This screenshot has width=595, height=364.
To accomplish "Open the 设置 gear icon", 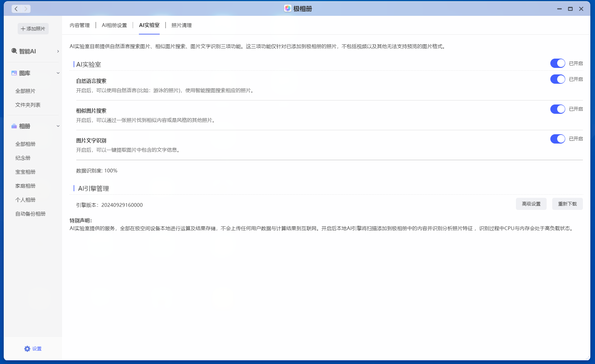I will (x=27, y=348).
